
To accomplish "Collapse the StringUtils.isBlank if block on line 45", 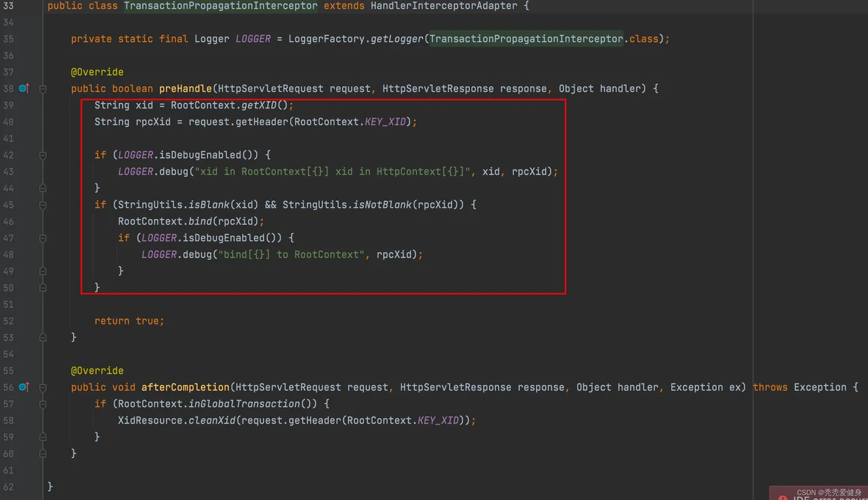I will (43, 205).
